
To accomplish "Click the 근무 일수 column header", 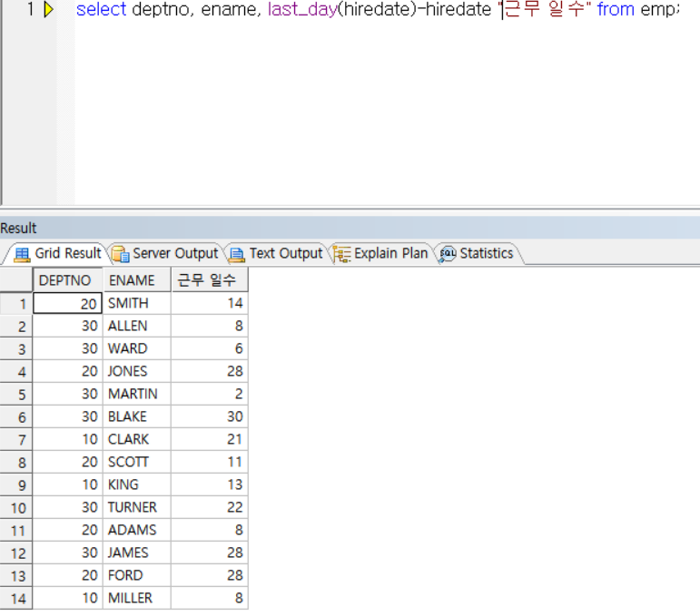I will (210, 280).
